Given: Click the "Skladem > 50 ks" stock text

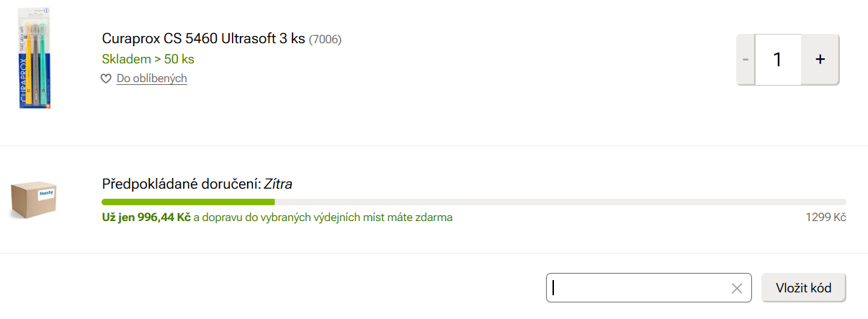Looking at the screenshot, I should (148, 59).
